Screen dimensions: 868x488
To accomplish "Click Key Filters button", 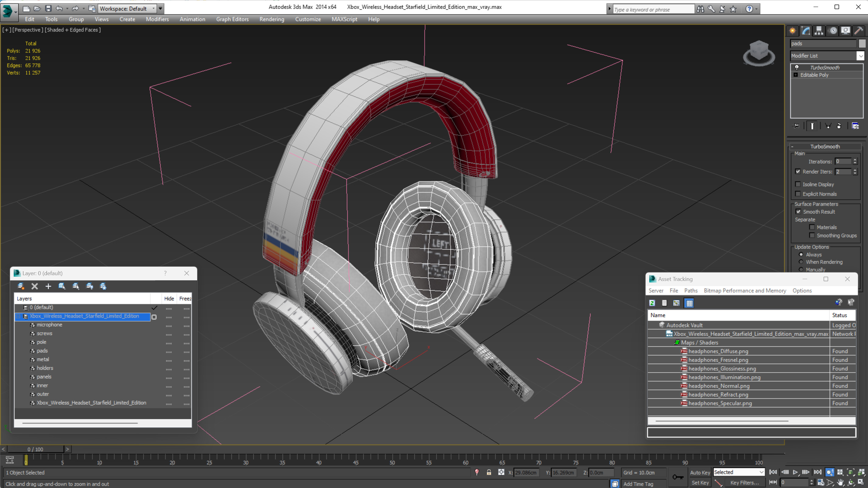I will pos(744,483).
